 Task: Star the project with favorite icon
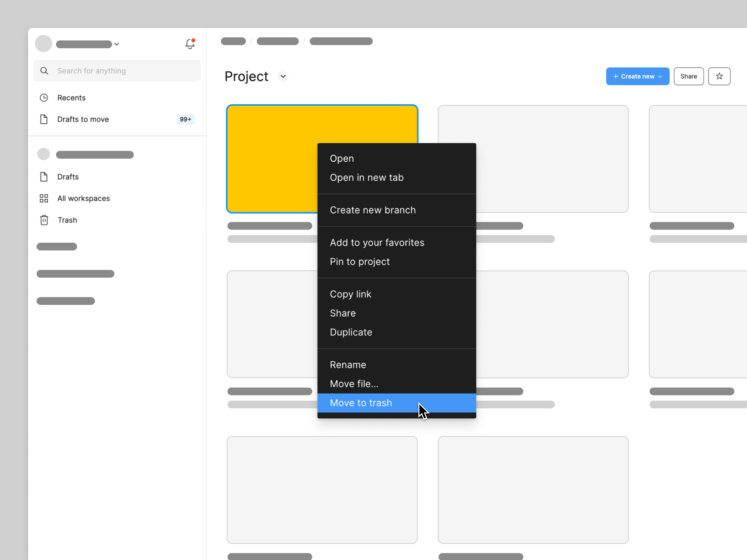coord(719,76)
